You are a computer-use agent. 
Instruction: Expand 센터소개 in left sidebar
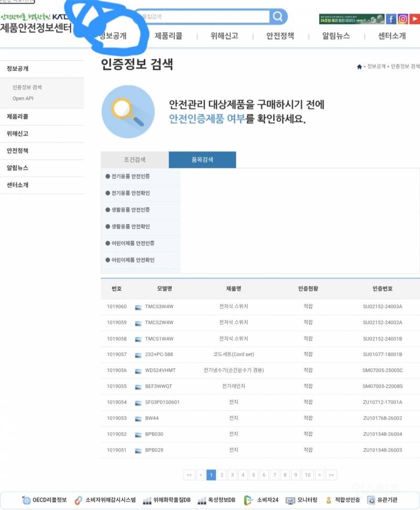point(42,185)
